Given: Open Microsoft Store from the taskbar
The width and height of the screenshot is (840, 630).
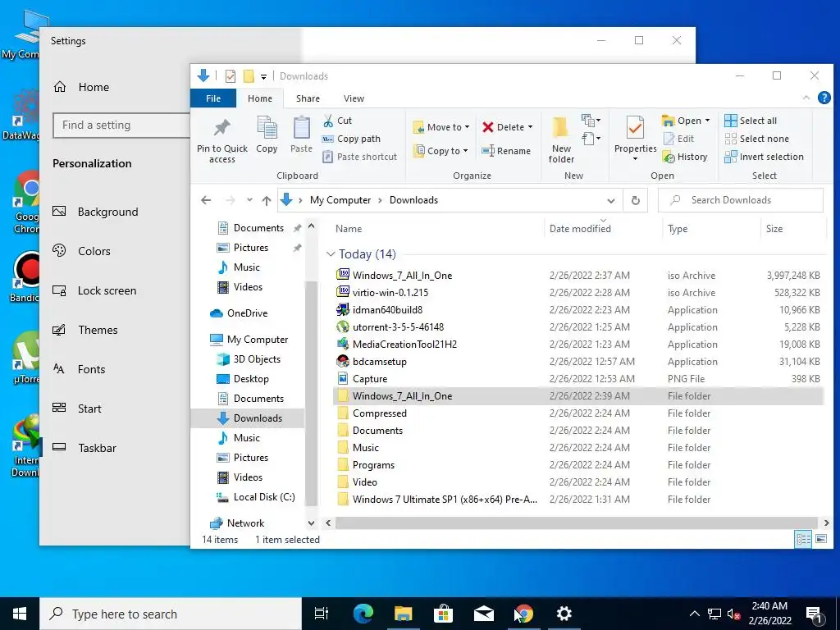Looking at the screenshot, I should [443, 614].
